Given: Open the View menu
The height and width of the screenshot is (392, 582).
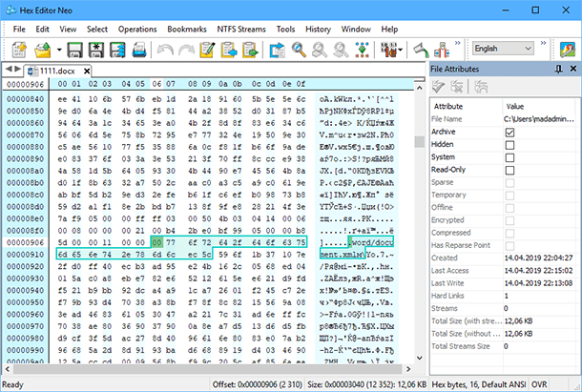Looking at the screenshot, I should pos(68,29).
